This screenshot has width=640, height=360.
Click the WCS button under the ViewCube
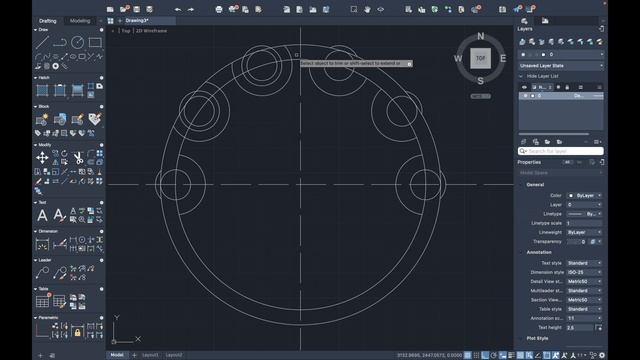coord(480,96)
